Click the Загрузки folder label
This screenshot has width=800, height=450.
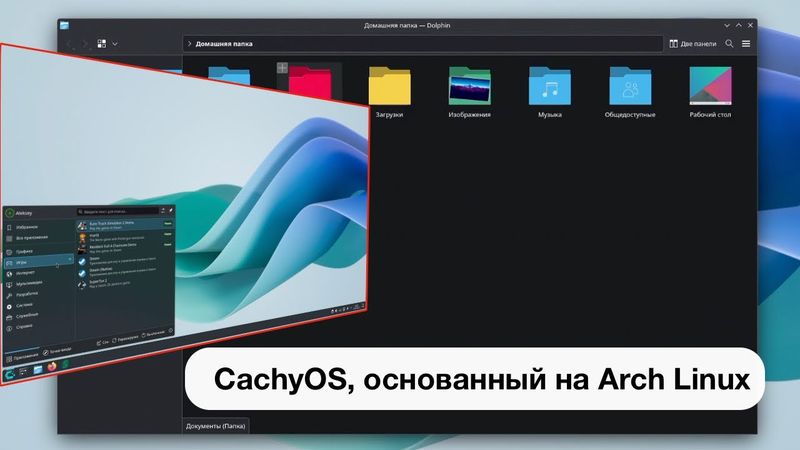point(389,115)
